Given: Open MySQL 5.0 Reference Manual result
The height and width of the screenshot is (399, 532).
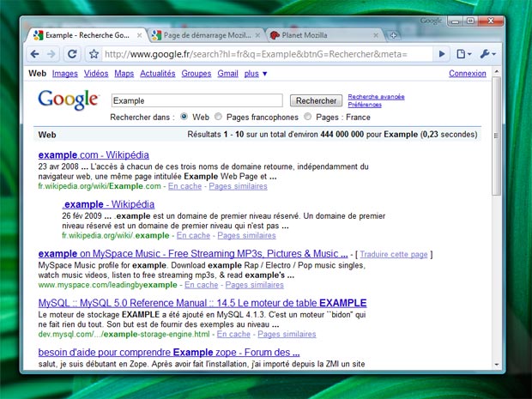Looking at the screenshot, I should [203, 303].
